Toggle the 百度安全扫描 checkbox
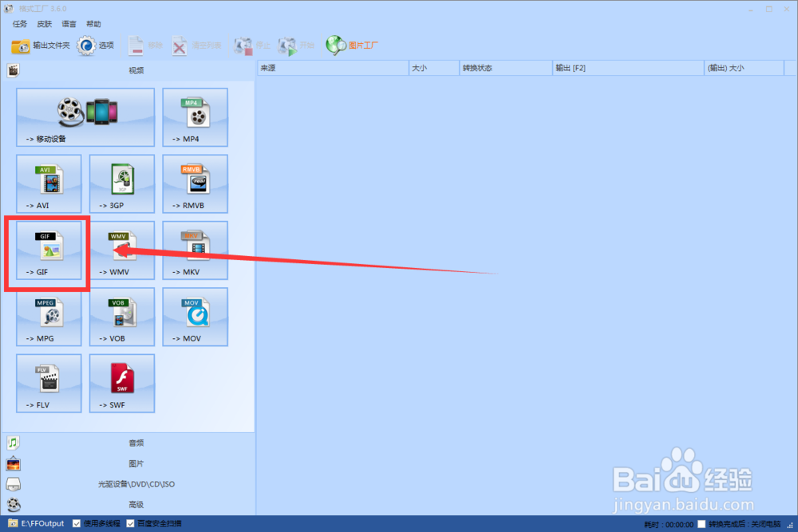The height and width of the screenshot is (532, 798). click(x=130, y=523)
